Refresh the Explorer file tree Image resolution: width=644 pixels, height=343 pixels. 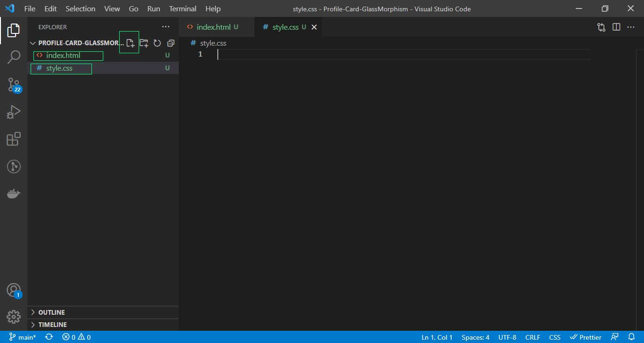tap(157, 43)
